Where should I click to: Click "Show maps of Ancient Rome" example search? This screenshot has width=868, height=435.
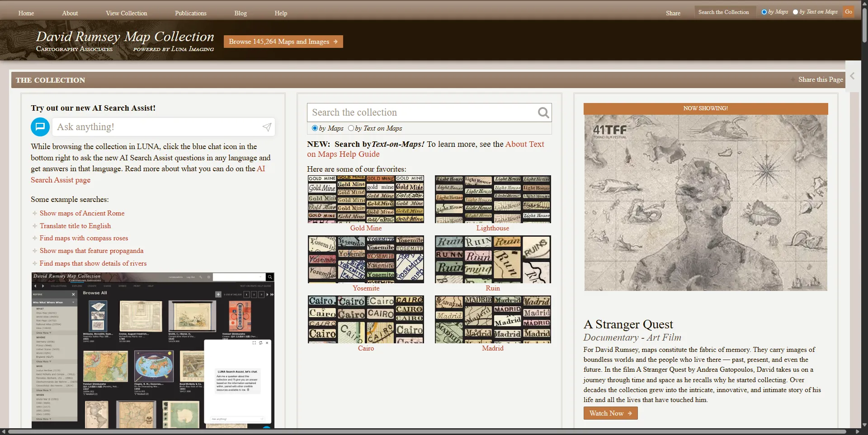[x=82, y=213]
